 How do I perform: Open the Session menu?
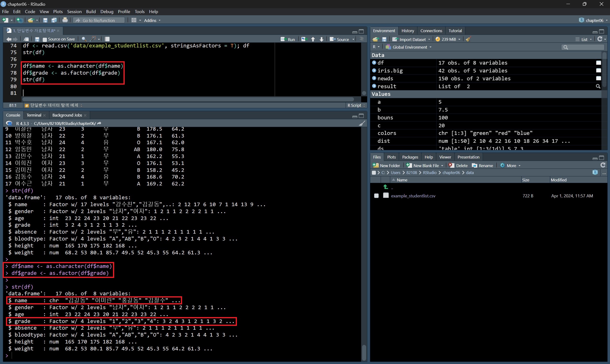(x=74, y=11)
